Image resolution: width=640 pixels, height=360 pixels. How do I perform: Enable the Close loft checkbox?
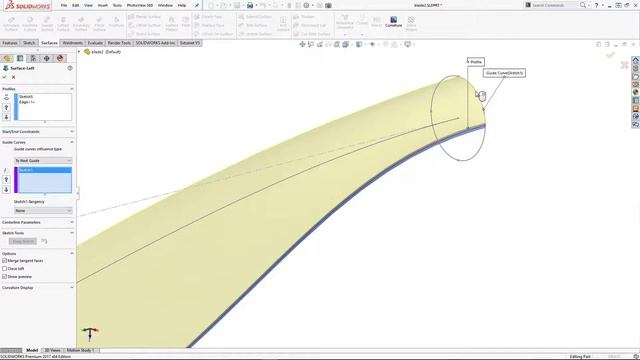4,269
